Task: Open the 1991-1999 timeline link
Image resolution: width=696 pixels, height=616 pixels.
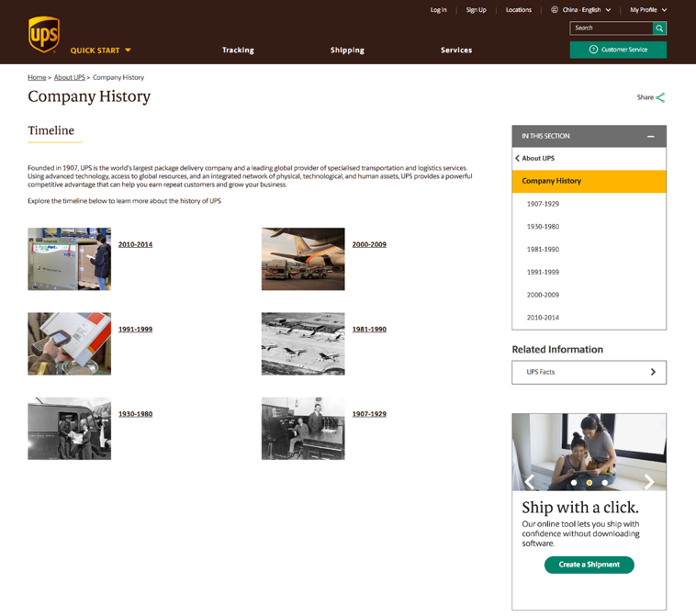Action: click(135, 330)
